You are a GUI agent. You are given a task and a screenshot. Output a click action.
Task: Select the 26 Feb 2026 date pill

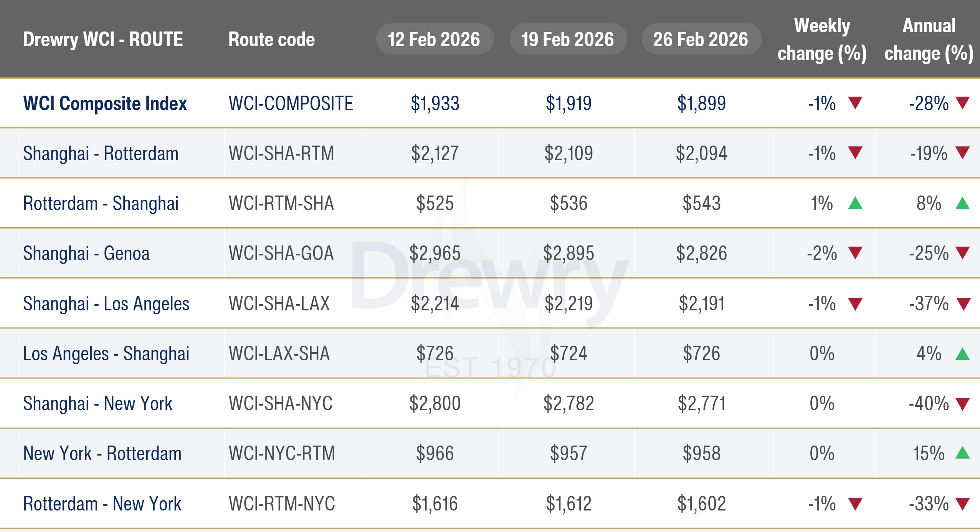point(701,39)
